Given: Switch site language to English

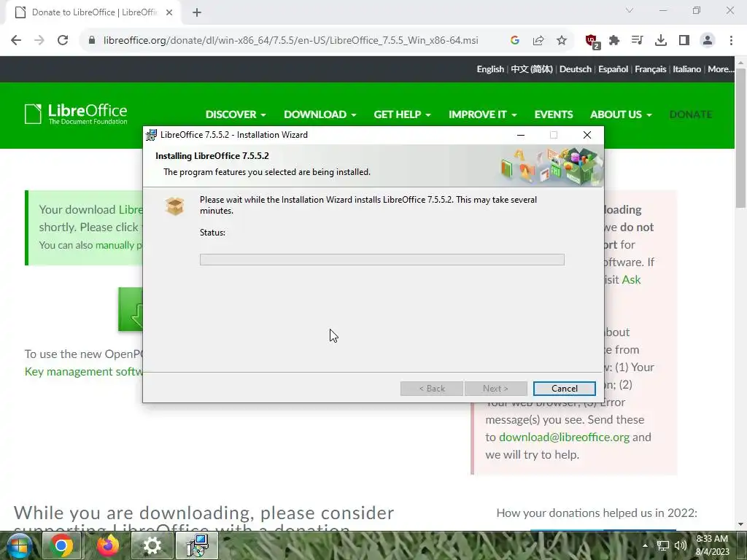Looking at the screenshot, I should pyautogui.click(x=490, y=69).
